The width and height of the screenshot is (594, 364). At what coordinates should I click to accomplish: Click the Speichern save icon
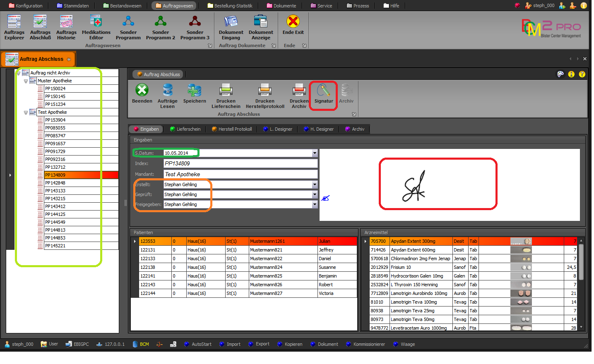[194, 91]
